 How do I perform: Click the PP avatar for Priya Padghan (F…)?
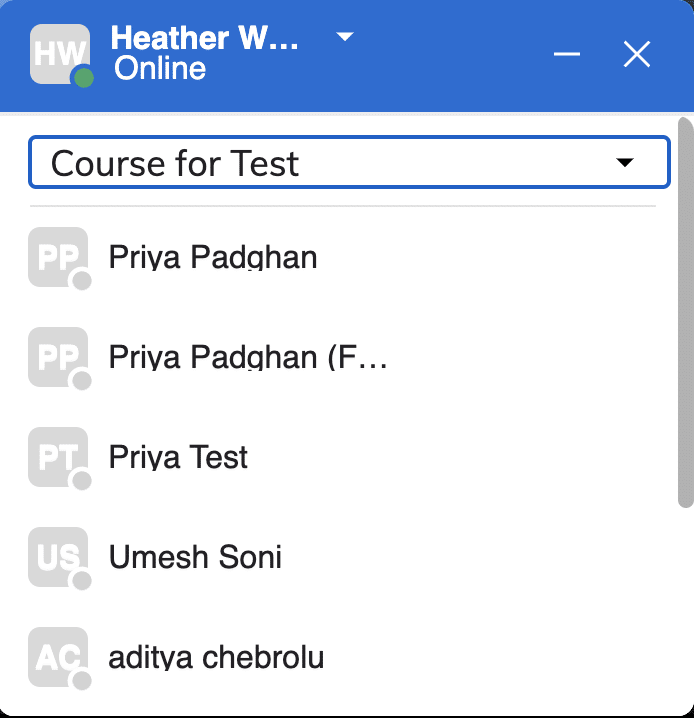(58, 357)
